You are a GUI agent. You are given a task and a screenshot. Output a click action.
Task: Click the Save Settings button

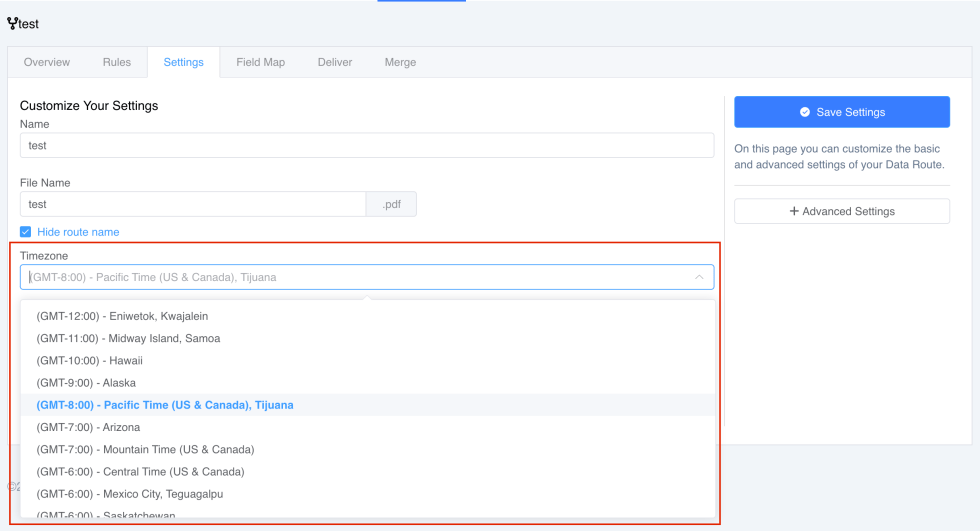click(842, 112)
